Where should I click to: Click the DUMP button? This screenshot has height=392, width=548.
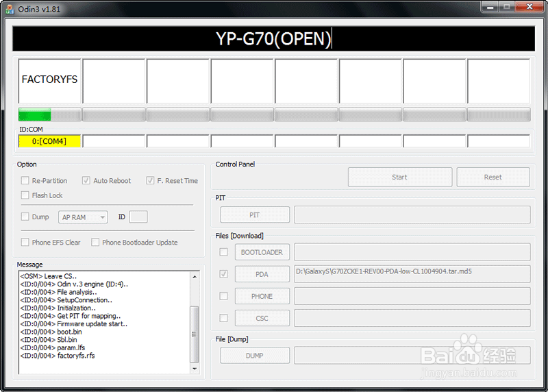[x=255, y=355]
